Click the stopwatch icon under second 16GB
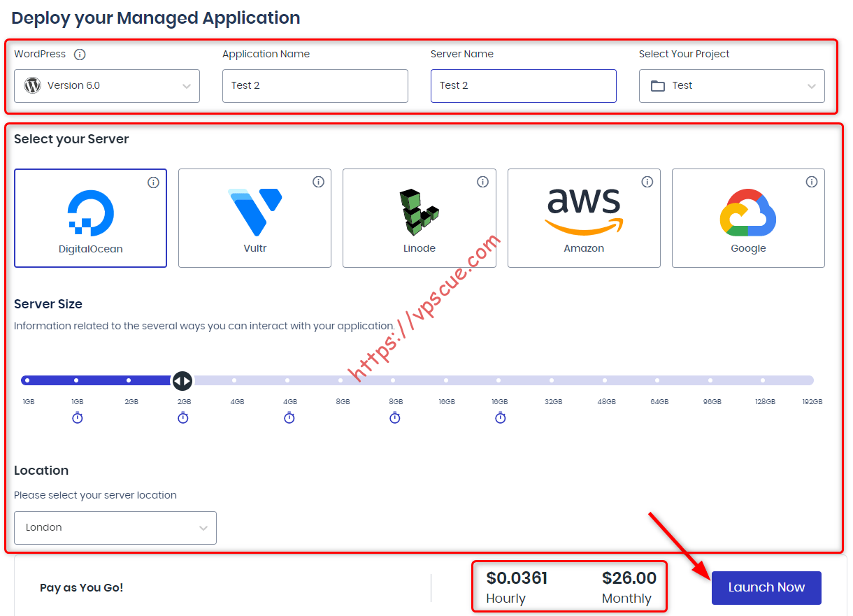 501,417
